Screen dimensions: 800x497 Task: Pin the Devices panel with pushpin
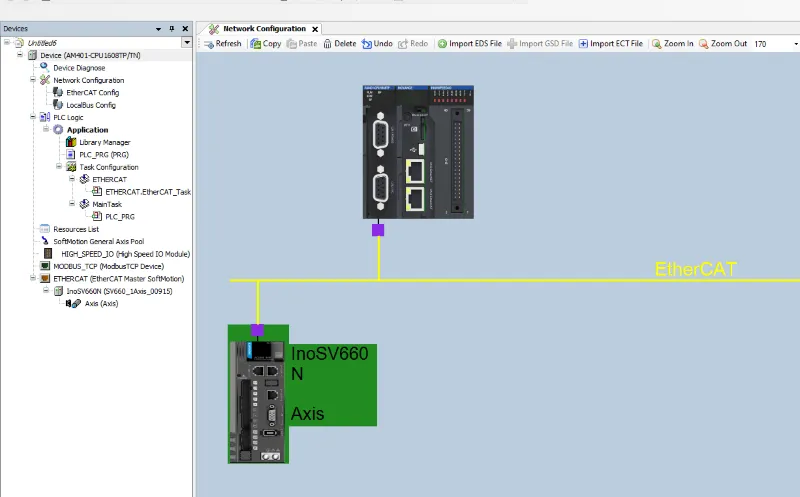[171, 29]
